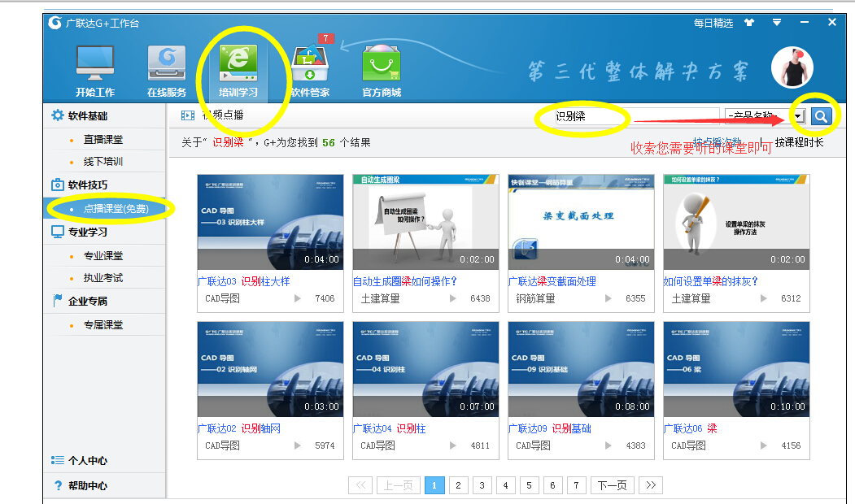Screen dimensions: 855x504
Task: Open 帮助中心
Action: click(x=87, y=485)
